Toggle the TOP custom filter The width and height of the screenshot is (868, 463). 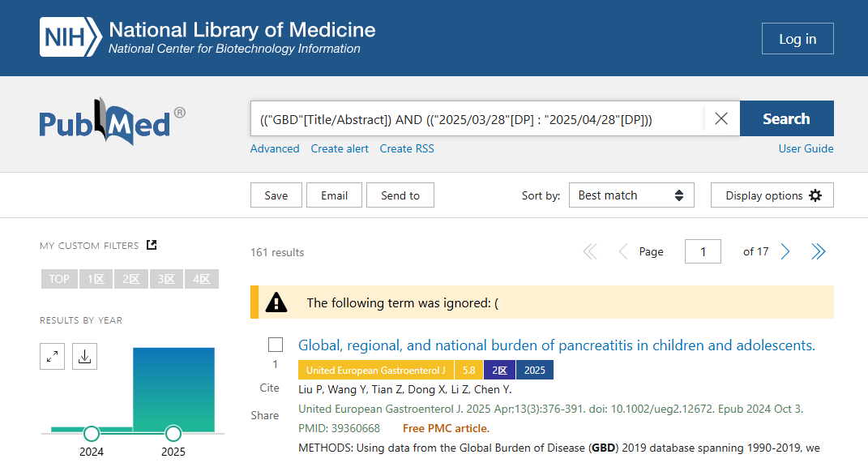click(59, 279)
